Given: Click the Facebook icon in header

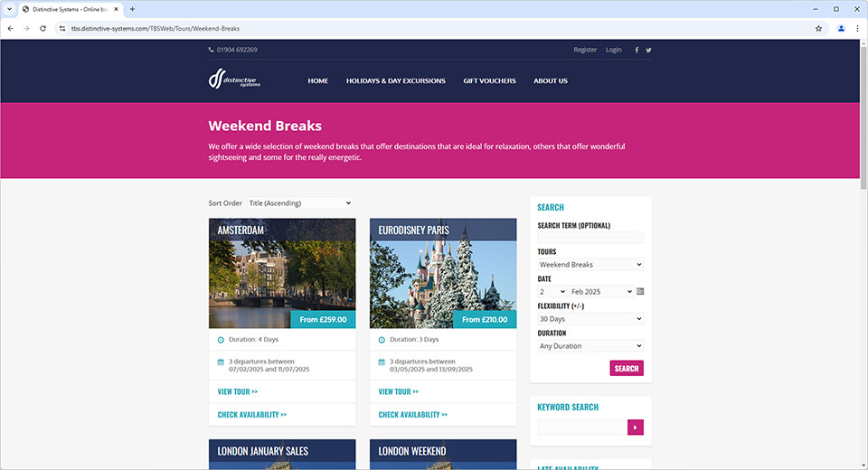Looking at the screenshot, I should 637,50.
